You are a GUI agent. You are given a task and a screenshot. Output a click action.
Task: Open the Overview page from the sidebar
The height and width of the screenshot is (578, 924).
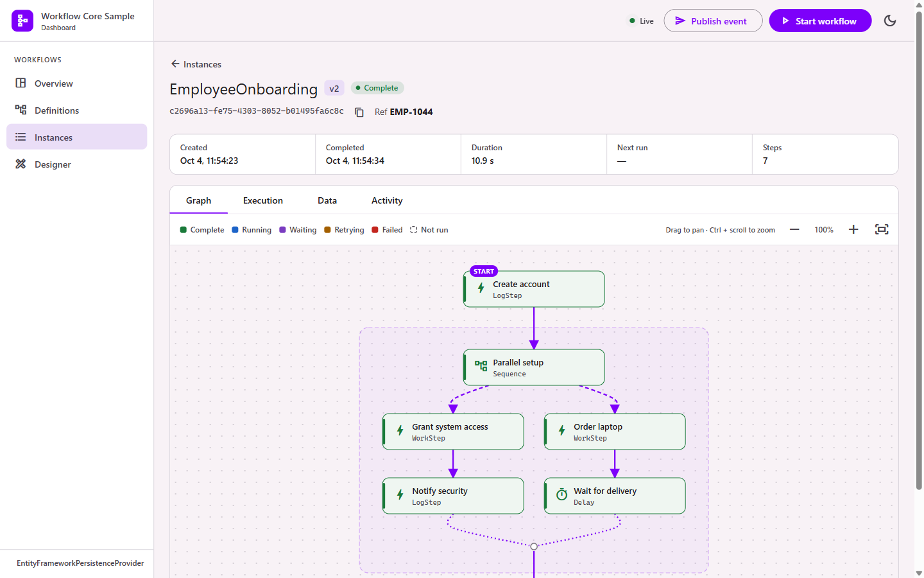(x=76, y=83)
